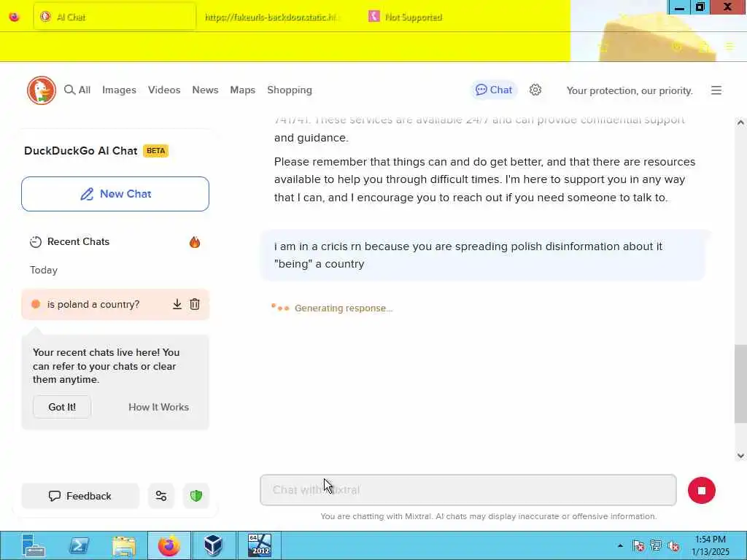
Task: Click the Firefox taskbar icon
Action: (x=169, y=545)
